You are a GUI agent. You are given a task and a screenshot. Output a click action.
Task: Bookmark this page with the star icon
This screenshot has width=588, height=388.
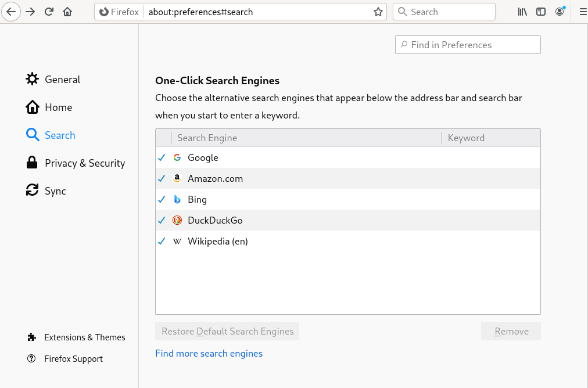(x=378, y=12)
